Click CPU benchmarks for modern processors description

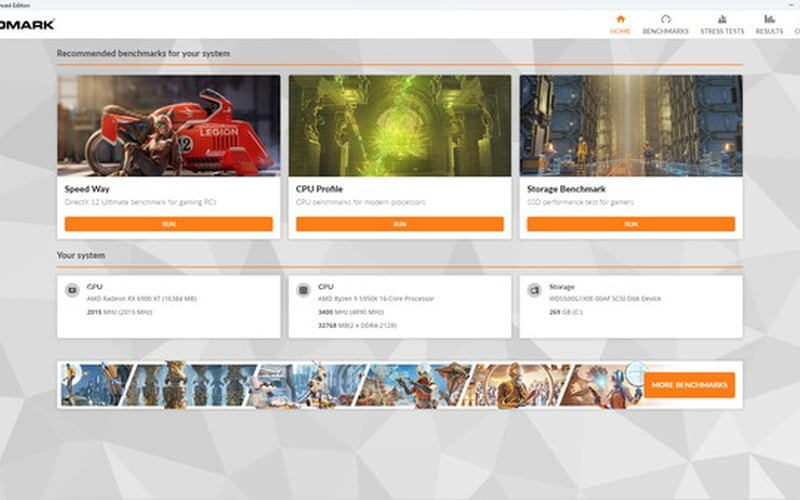(360, 202)
